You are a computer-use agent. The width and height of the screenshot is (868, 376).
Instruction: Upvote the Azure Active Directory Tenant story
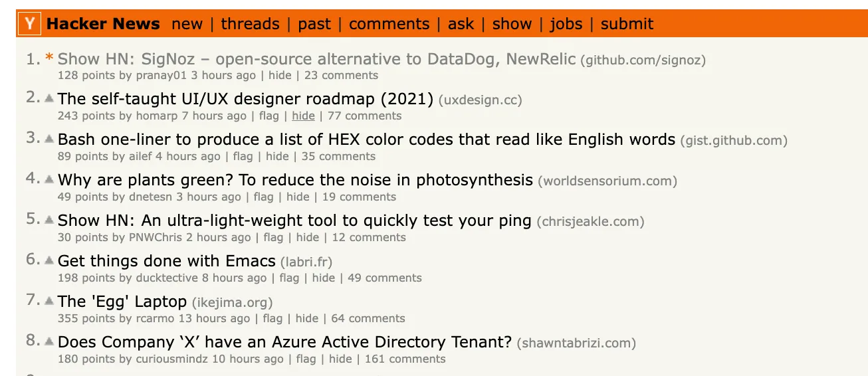pos(49,341)
